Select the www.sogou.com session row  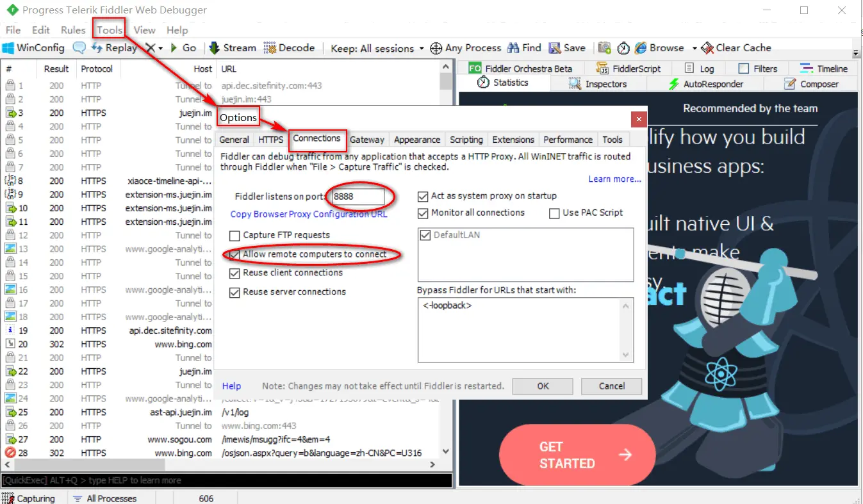tap(221, 439)
